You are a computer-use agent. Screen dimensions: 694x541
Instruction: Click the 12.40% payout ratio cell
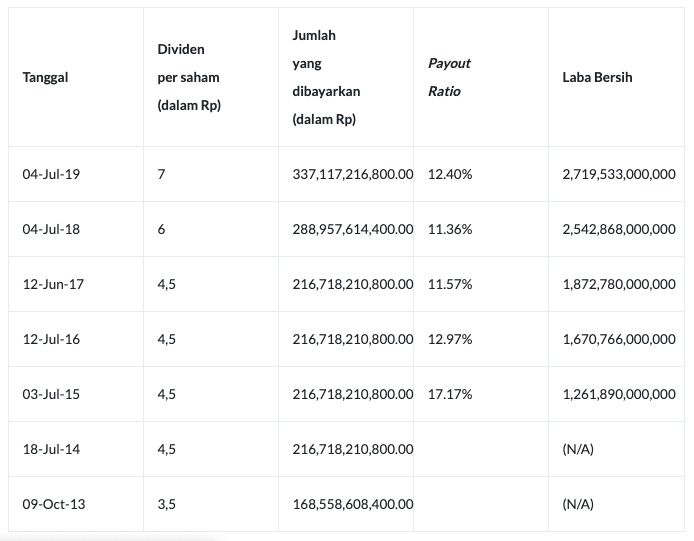[450, 174]
